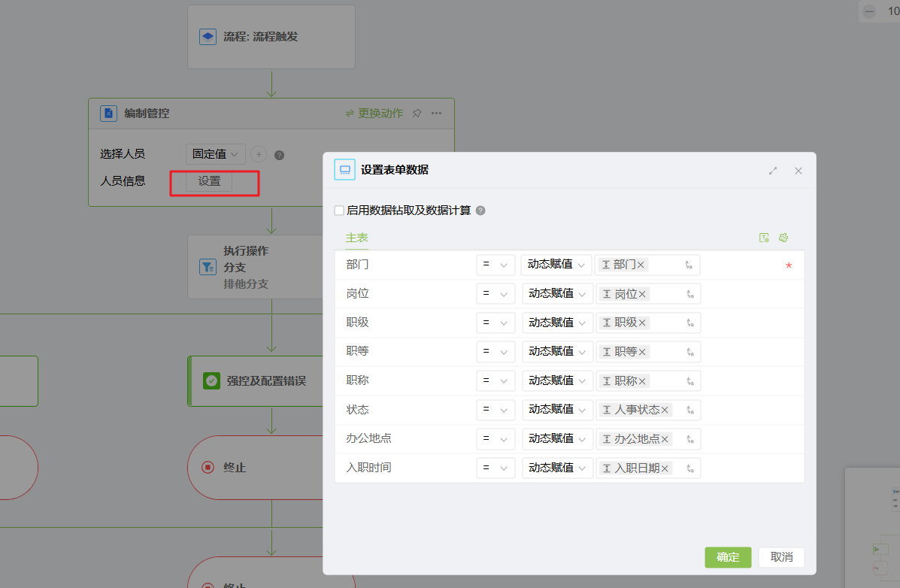Open the 编制管控 more options menu
The height and width of the screenshot is (588, 900).
tap(436, 113)
